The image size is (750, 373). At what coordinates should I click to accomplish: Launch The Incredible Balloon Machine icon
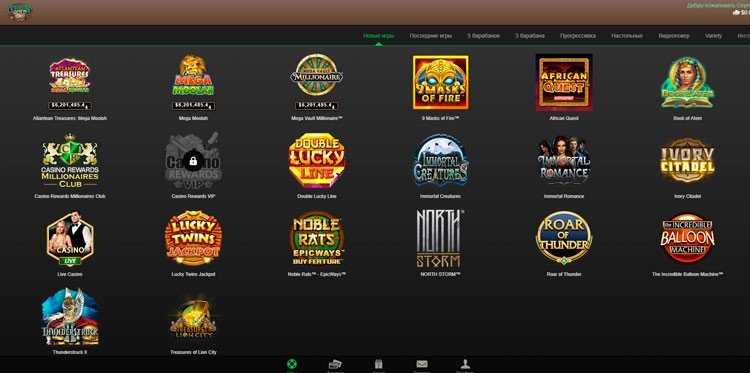[687, 238]
